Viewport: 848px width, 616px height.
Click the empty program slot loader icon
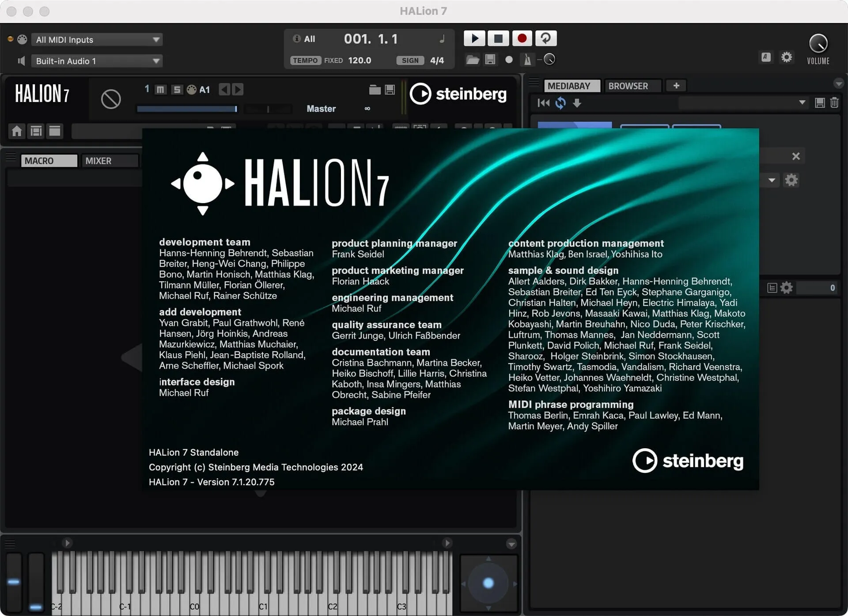click(x=111, y=99)
